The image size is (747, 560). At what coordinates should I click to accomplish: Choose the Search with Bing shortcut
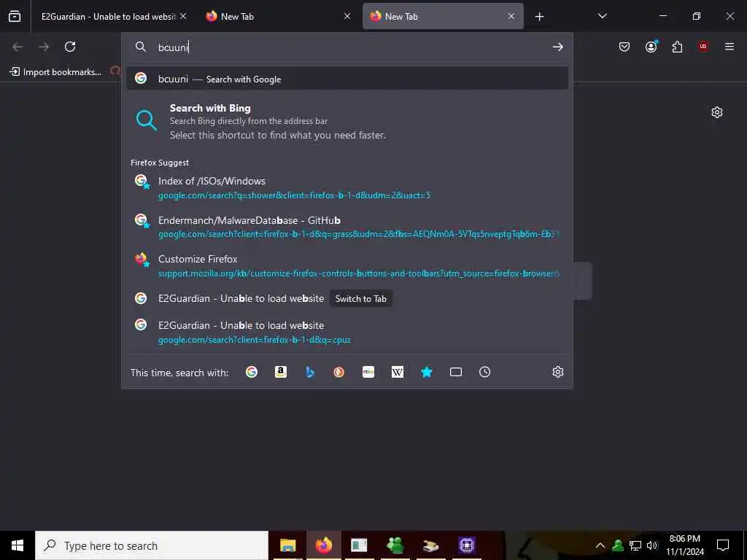tap(347, 122)
